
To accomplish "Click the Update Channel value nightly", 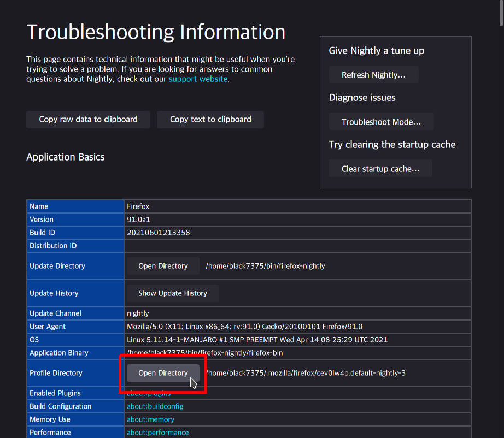I will [x=138, y=313].
